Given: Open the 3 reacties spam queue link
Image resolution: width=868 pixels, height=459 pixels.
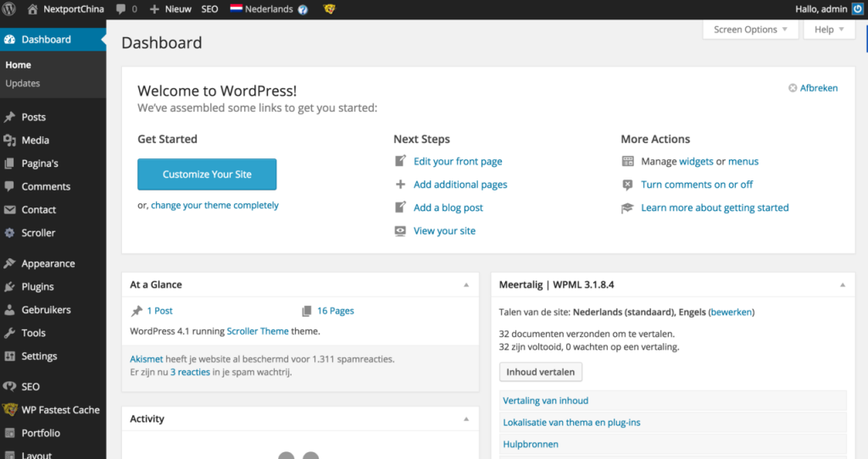Looking at the screenshot, I should tap(190, 372).
